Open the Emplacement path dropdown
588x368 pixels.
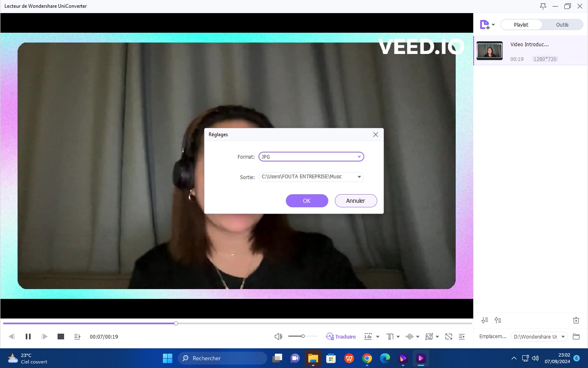tap(539, 337)
